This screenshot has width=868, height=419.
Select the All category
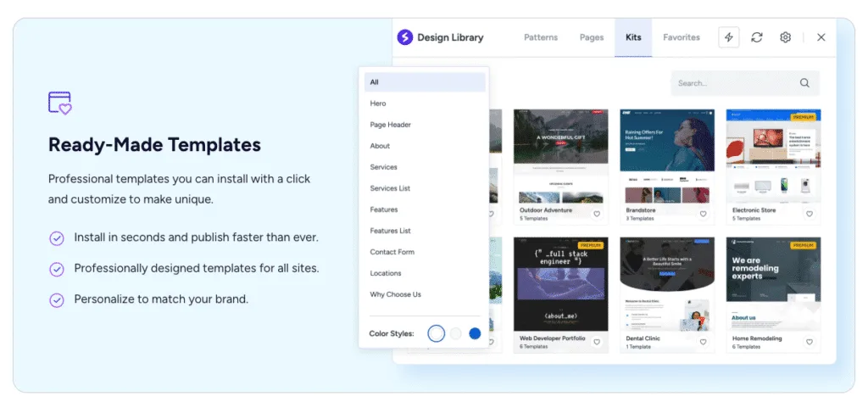point(425,82)
